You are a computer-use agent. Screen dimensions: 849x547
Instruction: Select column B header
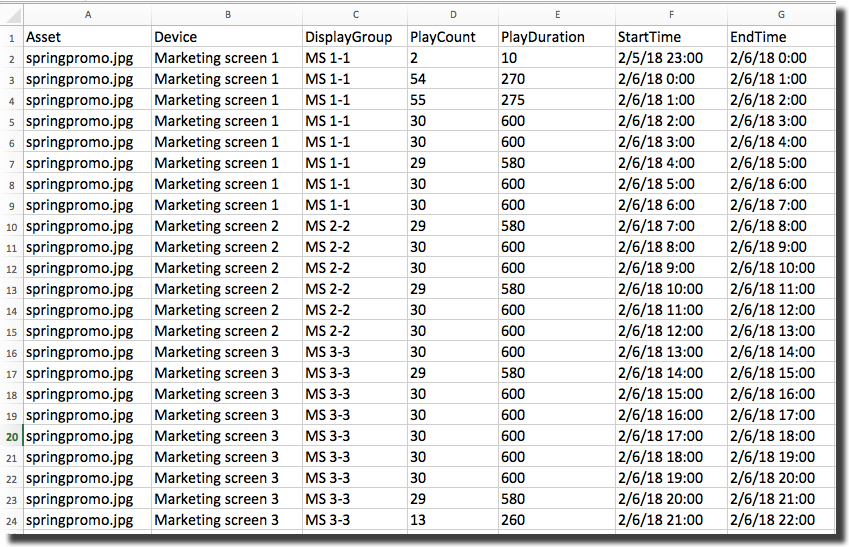[x=227, y=15]
